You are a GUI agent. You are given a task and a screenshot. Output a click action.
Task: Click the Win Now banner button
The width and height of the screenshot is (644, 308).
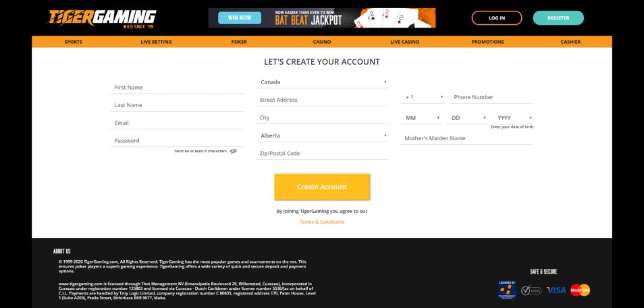pos(240,18)
